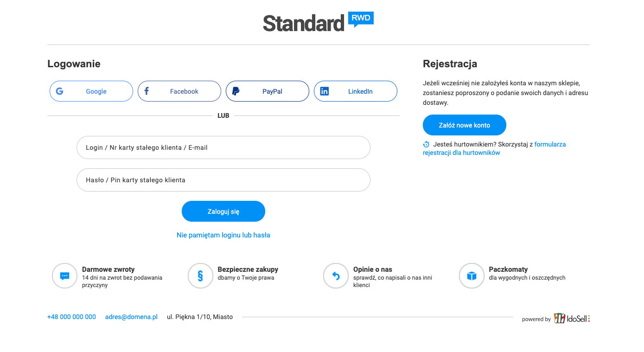644x352 pixels.
Task: Click the Google logo icon
Action: click(60, 91)
